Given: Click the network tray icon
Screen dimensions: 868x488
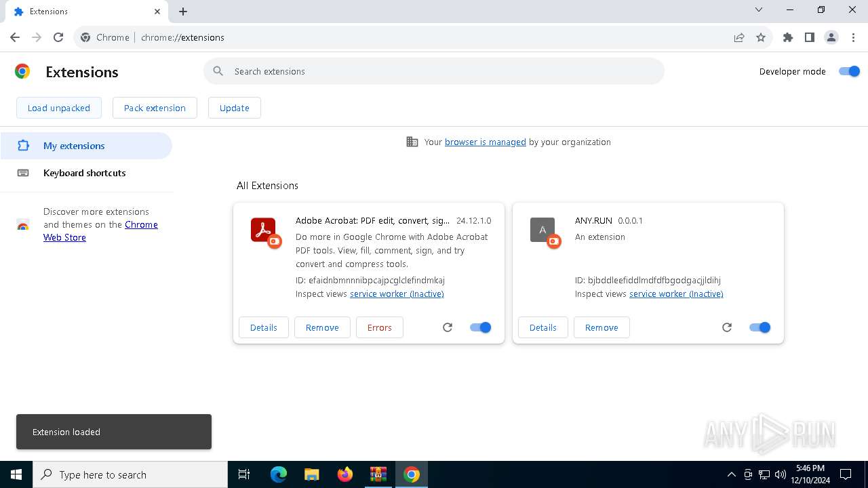Looking at the screenshot, I should point(764,474).
